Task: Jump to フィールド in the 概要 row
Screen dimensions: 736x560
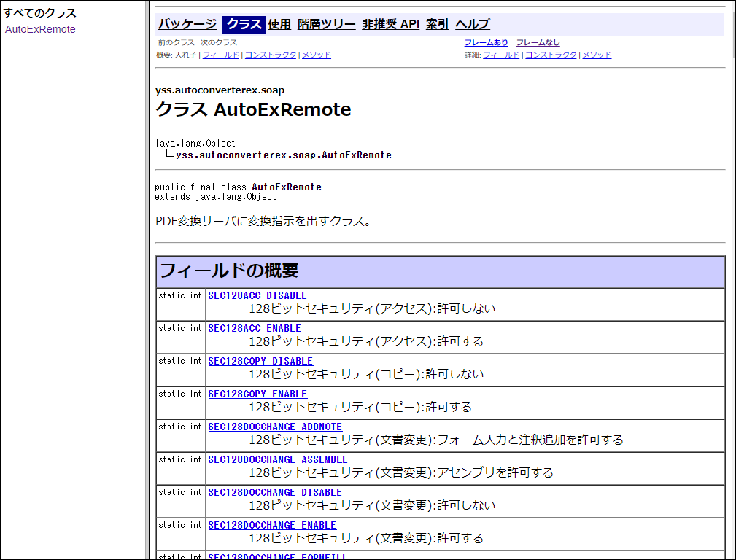Action: click(220, 55)
